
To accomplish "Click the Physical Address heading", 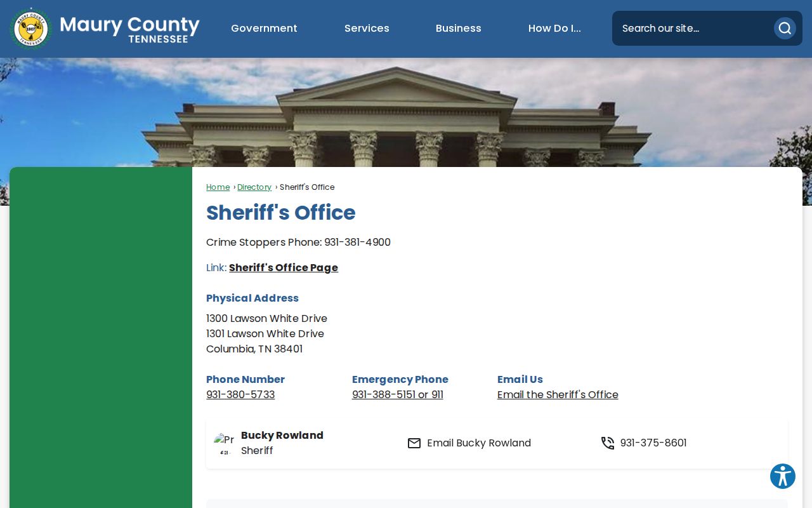I will pos(252,298).
